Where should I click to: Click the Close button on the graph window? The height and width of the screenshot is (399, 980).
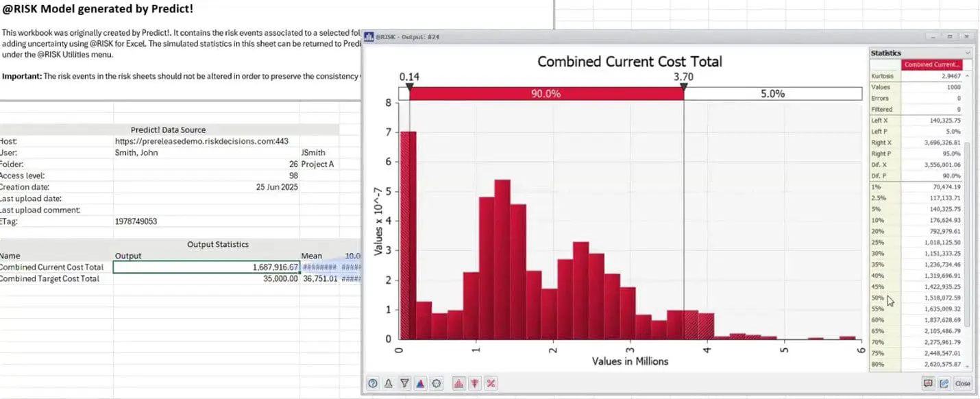963,383
